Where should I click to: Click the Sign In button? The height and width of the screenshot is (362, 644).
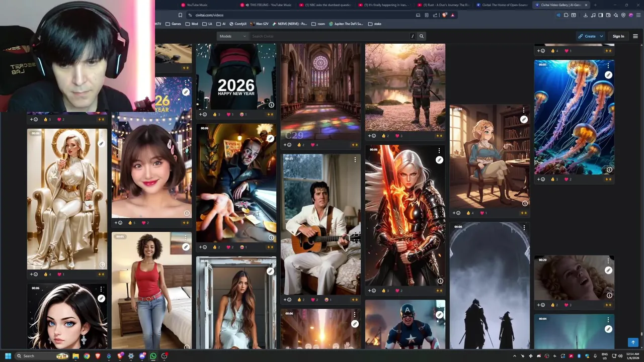coord(618,36)
